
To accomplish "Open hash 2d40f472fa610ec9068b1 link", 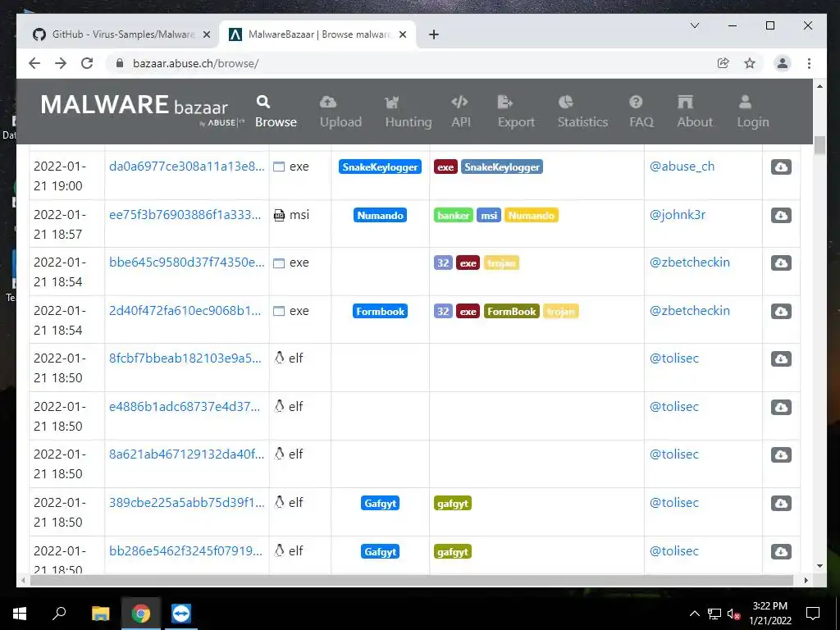I will [x=185, y=311].
